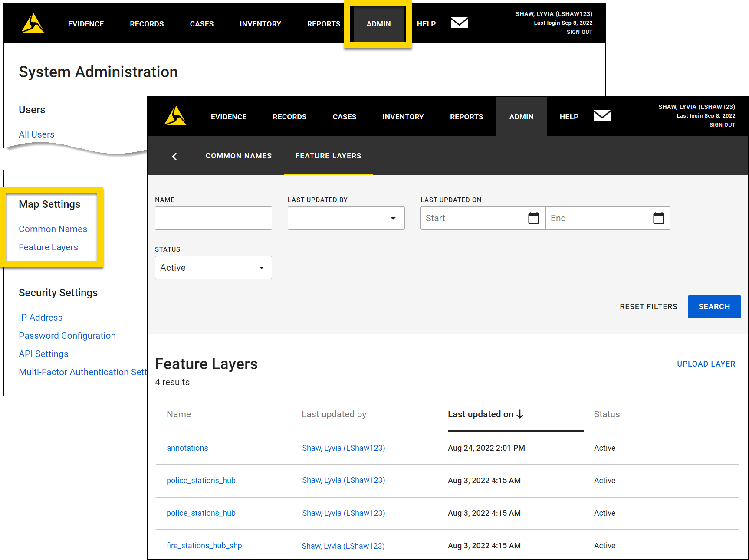The width and height of the screenshot is (749, 560).
Task: Click the back chevron beside Common Names
Action: pos(174,156)
